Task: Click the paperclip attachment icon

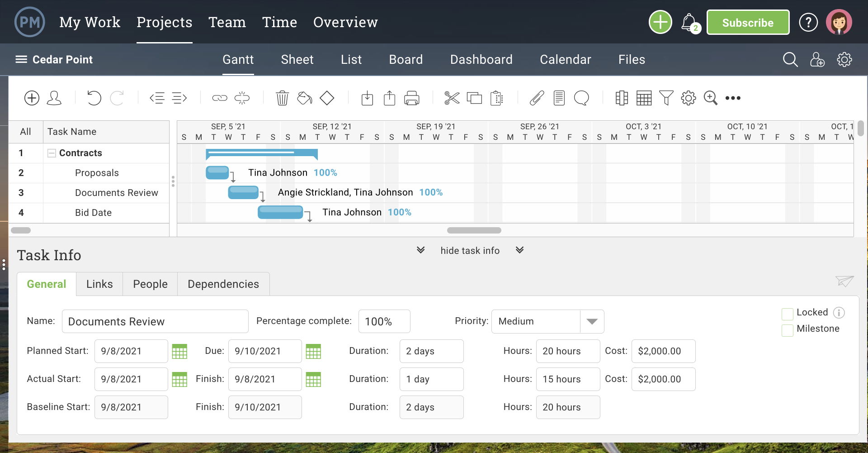Action: (x=537, y=98)
